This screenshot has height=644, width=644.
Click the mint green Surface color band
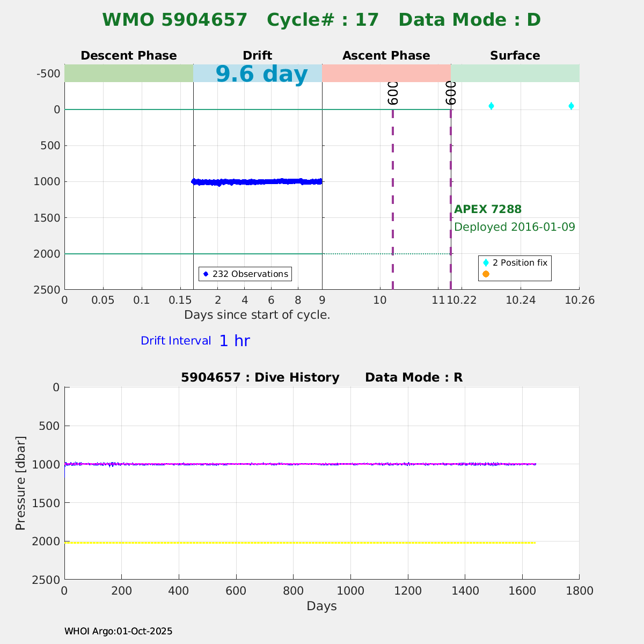pyautogui.click(x=515, y=74)
